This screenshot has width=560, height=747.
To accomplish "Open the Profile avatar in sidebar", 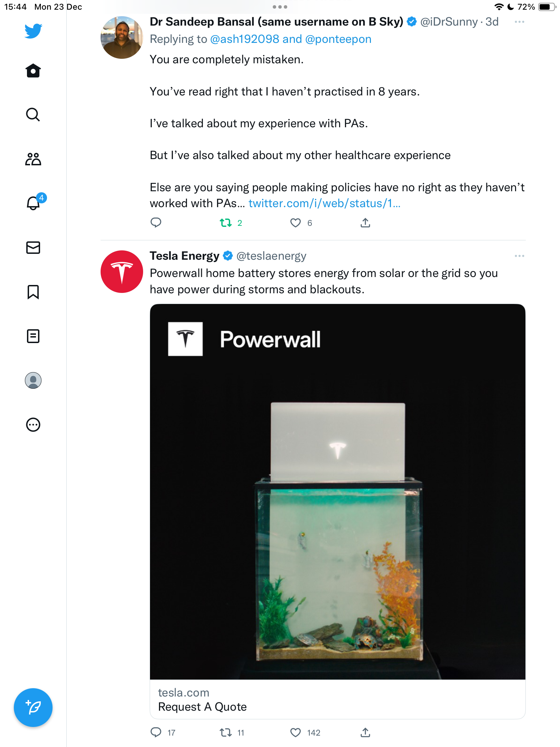I will tap(33, 380).
